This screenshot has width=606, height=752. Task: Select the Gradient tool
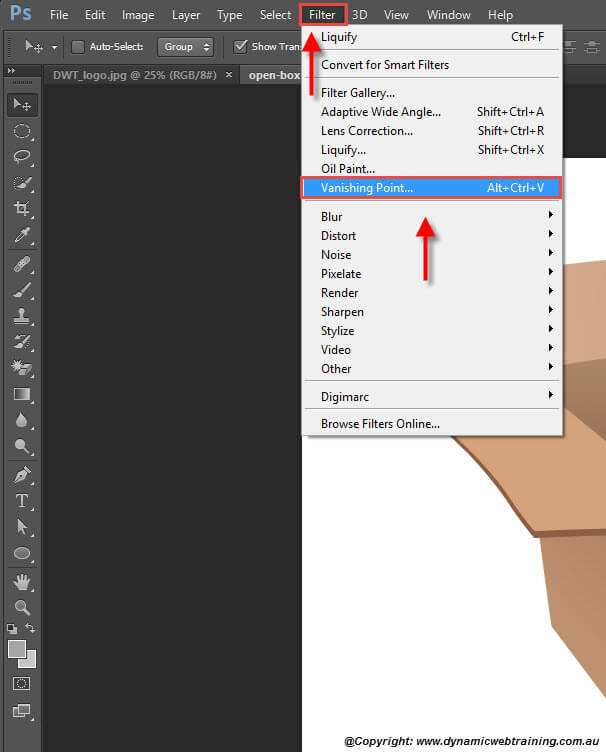coord(22,394)
